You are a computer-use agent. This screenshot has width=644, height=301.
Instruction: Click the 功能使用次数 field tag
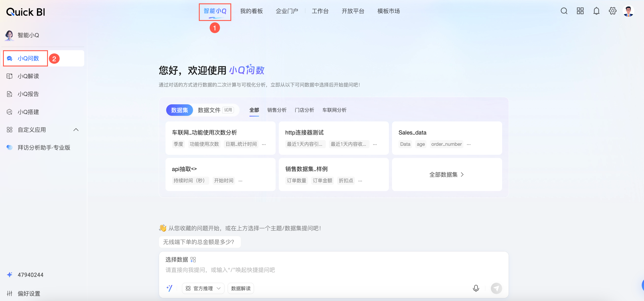(204, 144)
